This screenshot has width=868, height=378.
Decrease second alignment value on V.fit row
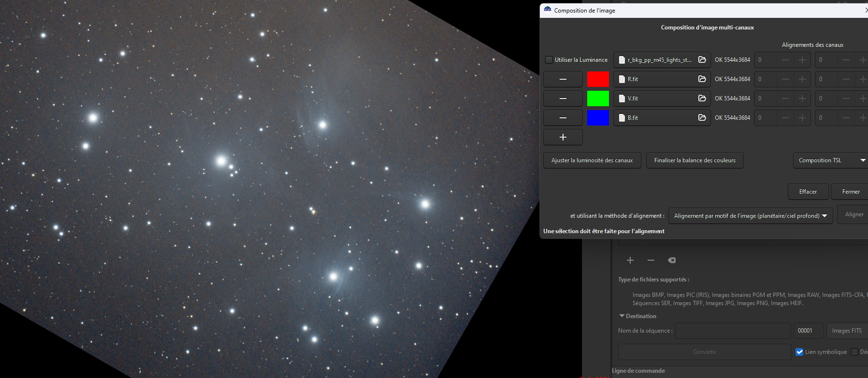[846, 98]
